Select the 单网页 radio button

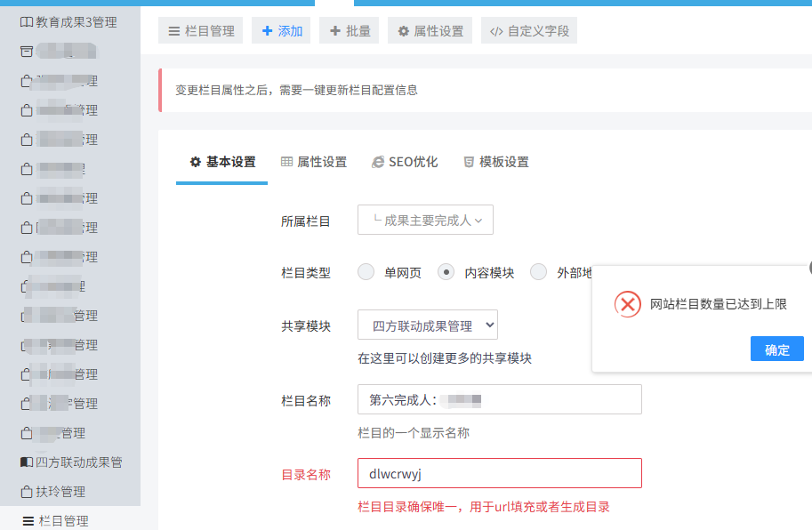(x=366, y=272)
